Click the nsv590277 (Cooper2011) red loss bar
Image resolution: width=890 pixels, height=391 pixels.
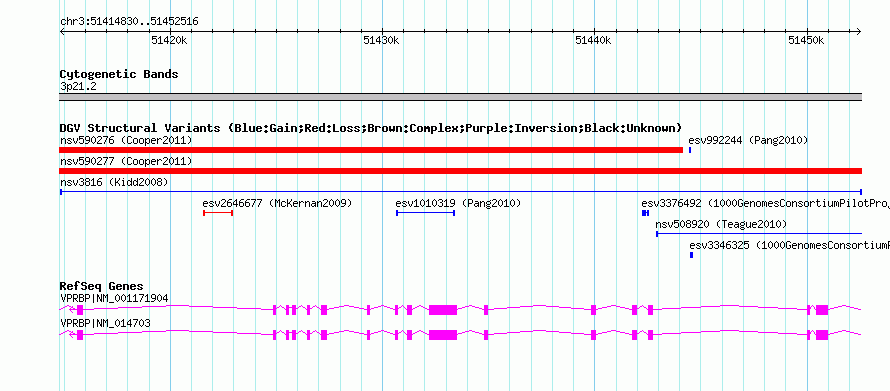460,171
